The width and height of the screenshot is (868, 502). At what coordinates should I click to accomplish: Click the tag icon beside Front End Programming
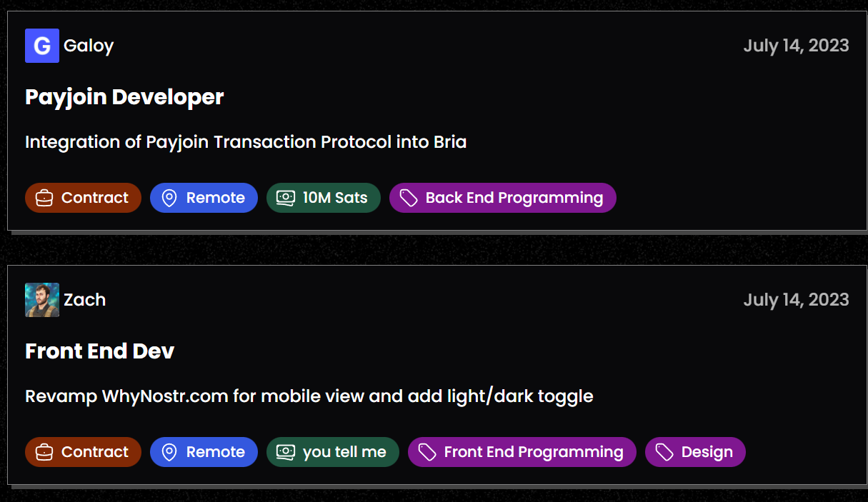[x=427, y=452]
